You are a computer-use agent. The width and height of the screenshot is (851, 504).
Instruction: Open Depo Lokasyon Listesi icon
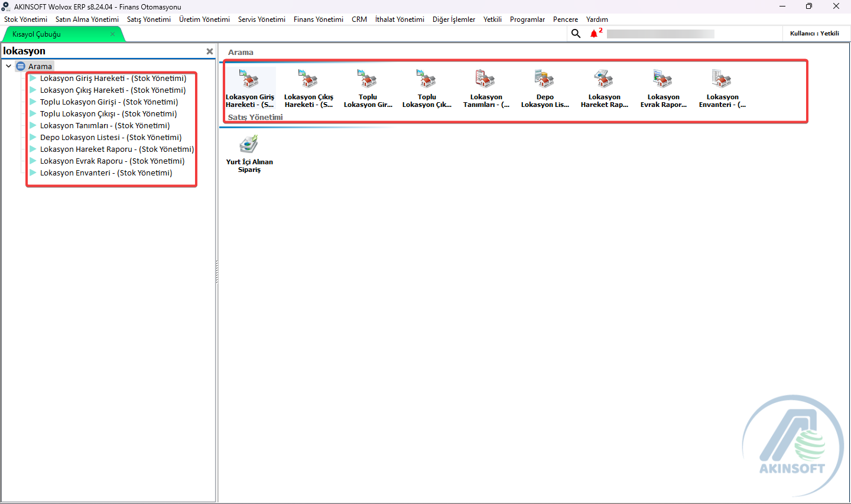click(x=545, y=88)
